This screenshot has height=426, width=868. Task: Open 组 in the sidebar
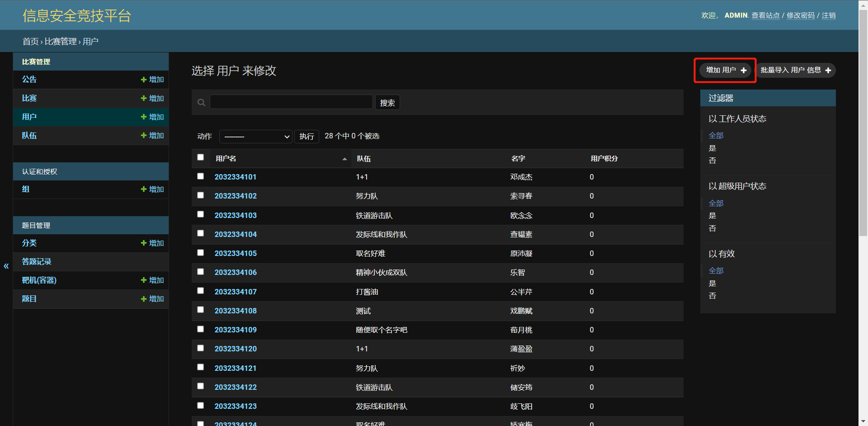pyautogui.click(x=26, y=189)
